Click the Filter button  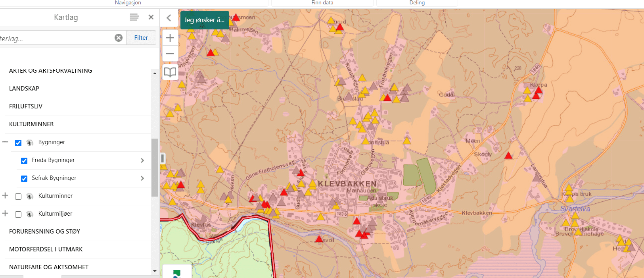(141, 38)
